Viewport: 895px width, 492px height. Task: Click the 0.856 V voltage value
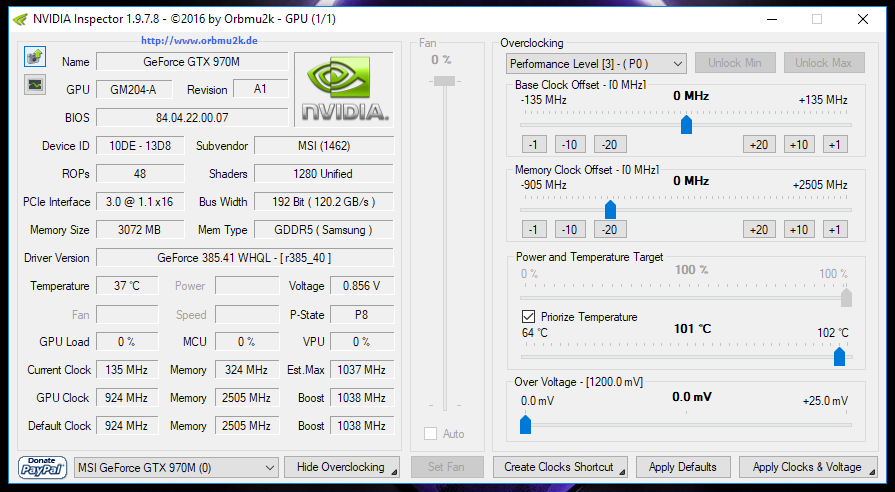(362, 285)
